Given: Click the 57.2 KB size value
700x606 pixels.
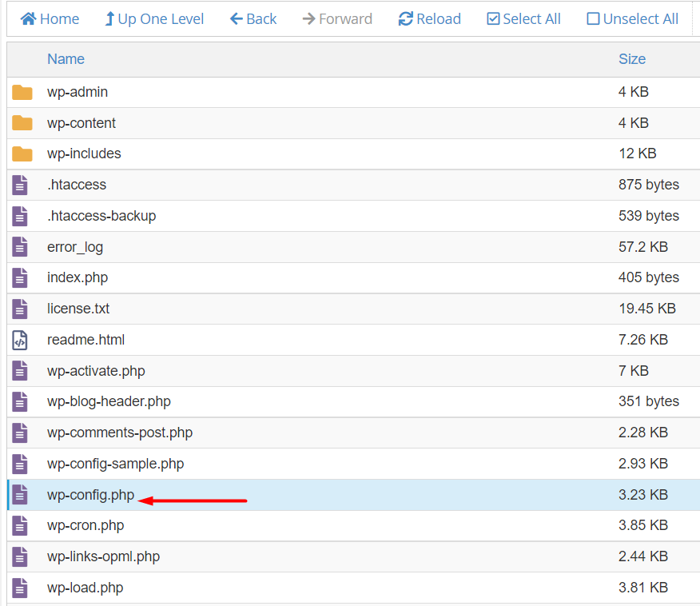Looking at the screenshot, I should tap(642, 246).
